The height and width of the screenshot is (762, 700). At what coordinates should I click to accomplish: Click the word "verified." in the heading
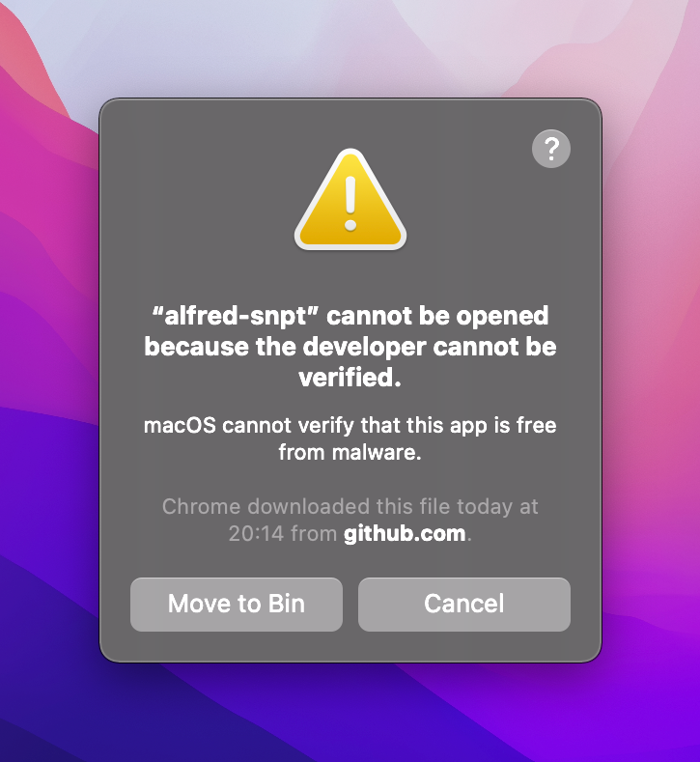point(350,377)
